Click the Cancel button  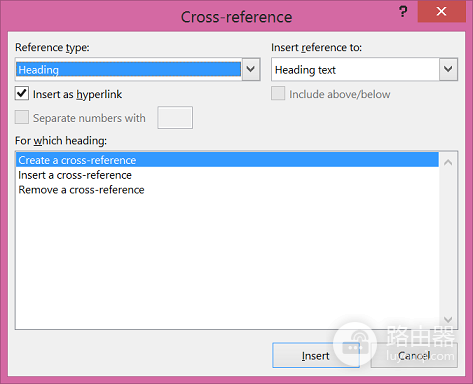point(414,356)
